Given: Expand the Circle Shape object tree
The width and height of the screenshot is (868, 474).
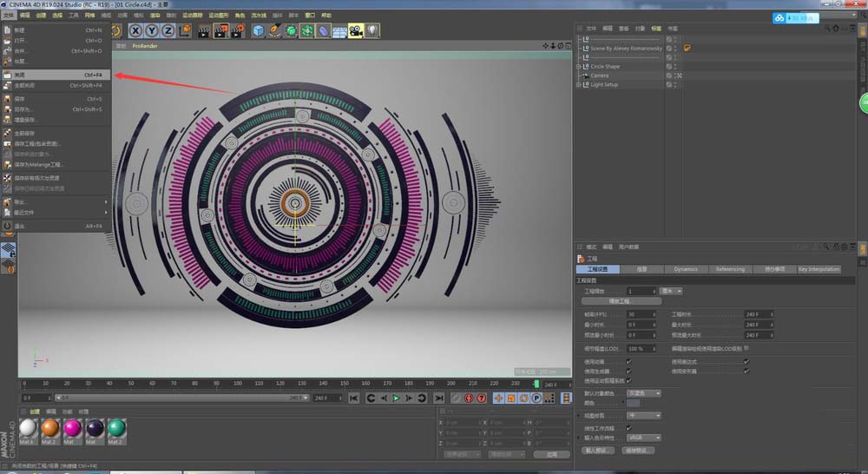Looking at the screenshot, I should [579, 66].
